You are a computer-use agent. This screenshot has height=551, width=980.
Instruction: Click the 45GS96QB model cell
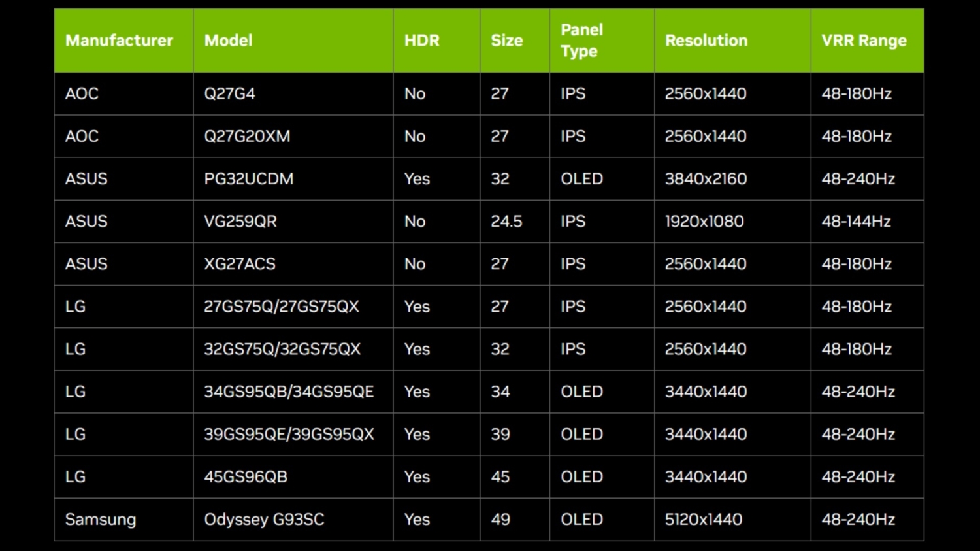tap(246, 476)
